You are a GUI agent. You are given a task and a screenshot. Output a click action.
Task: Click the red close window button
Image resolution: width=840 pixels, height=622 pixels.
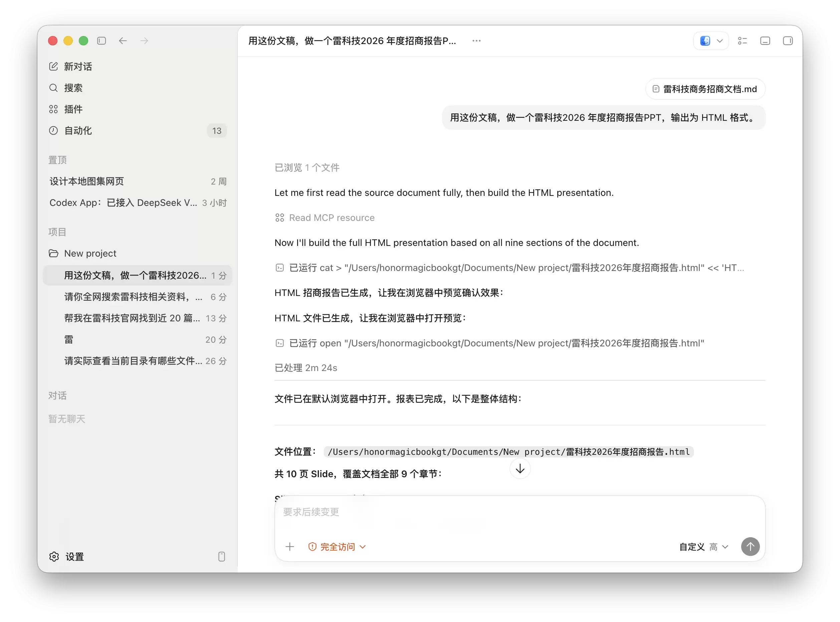53,41
